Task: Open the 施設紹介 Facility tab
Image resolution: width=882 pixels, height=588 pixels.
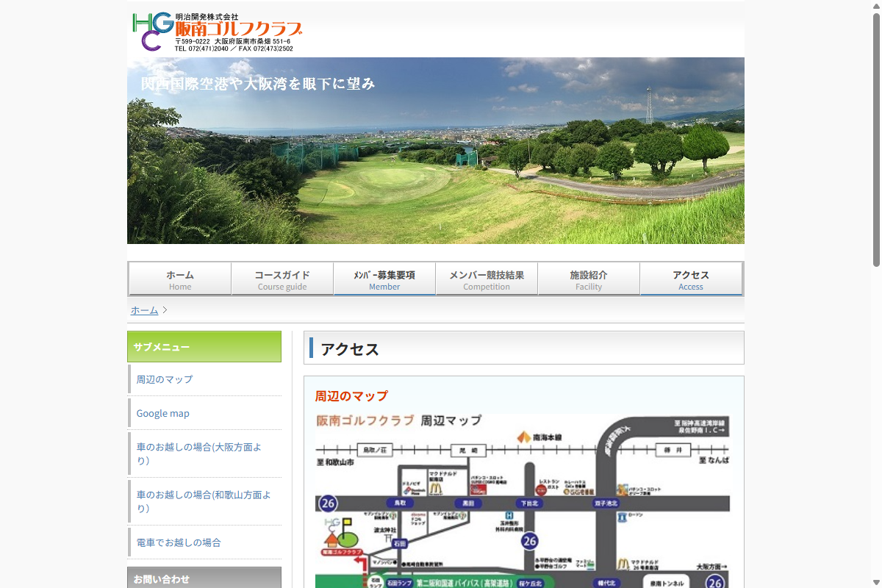Action: (589, 279)
